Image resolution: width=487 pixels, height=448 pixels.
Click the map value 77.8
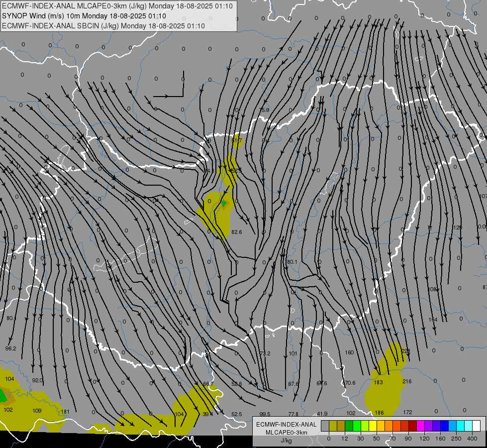293,414
